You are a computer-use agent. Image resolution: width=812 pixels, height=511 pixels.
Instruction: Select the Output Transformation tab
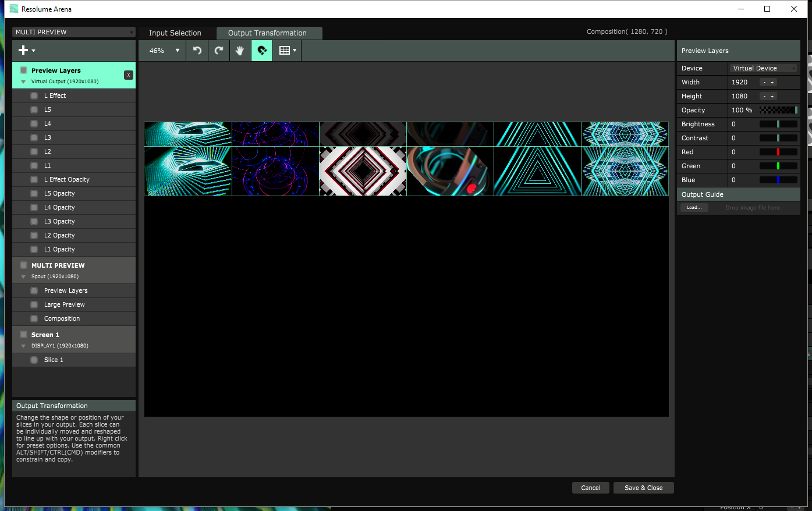(267, 33)
